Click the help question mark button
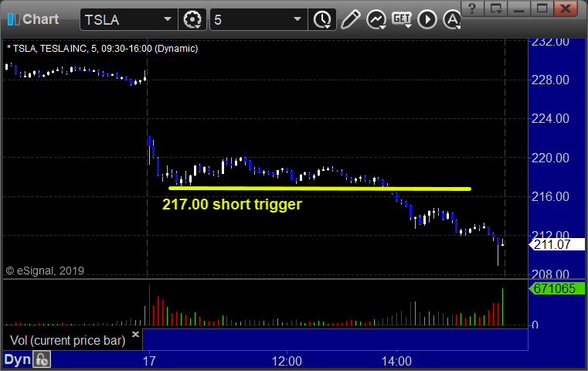This screenshot has width=588, height=371. coord(472,8)
